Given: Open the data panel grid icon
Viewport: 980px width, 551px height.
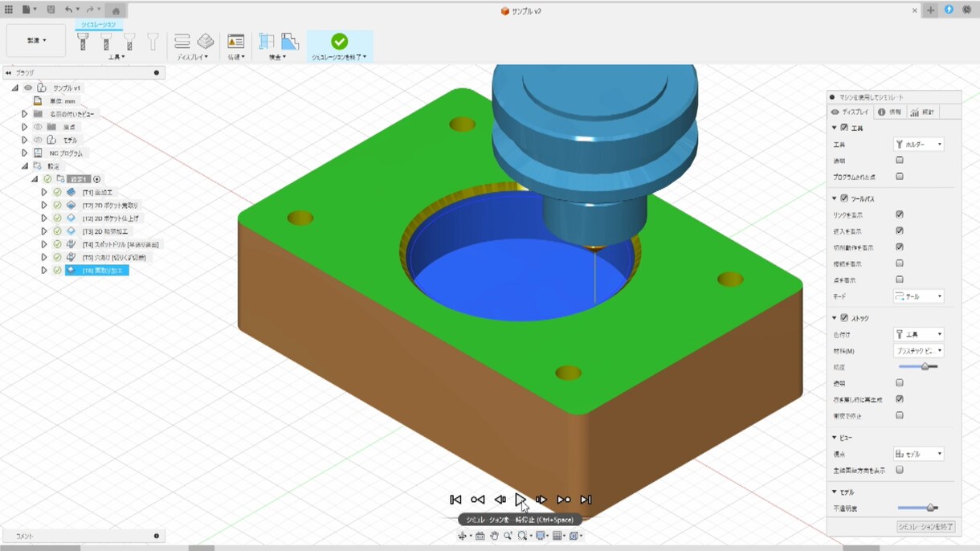Looking at the screenshot, I should (x=9, y=10).
